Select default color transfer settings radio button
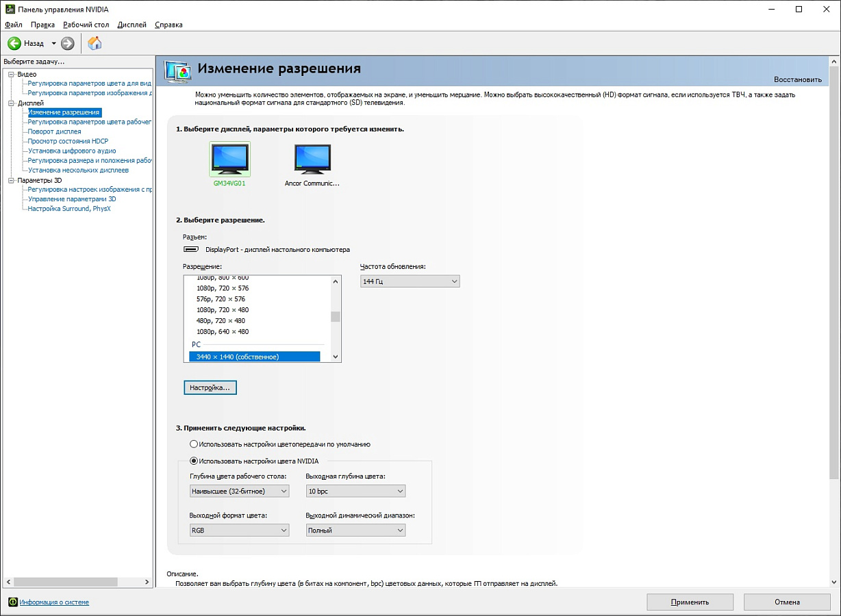Viewport: 841px width, 616px height. click(x=194, y=444)
